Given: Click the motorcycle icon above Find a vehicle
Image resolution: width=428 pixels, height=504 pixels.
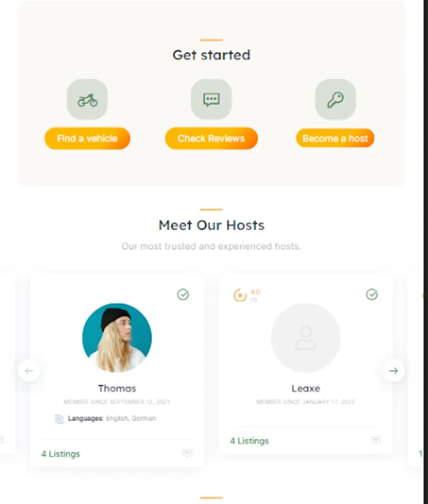Looking at the screenshot, I should [87, 100].
